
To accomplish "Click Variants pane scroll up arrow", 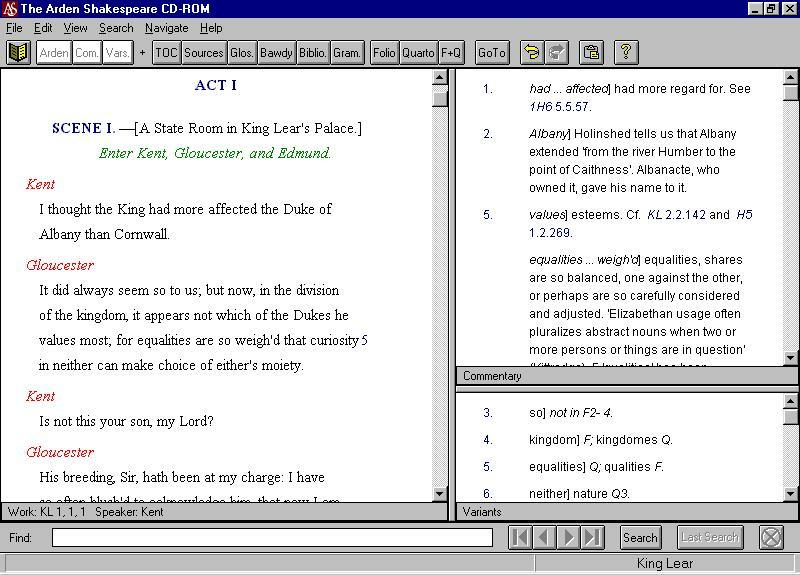I will coord(790,401).
